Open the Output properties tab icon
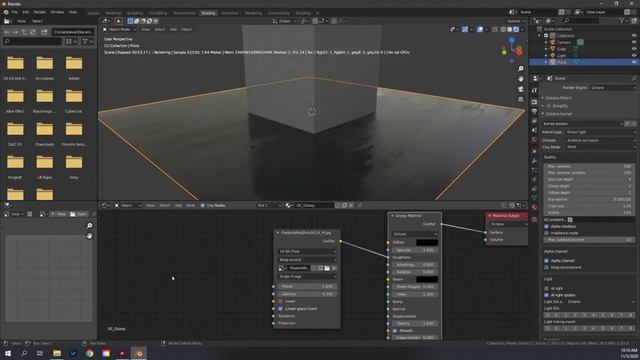 click(x=534, y=111)
